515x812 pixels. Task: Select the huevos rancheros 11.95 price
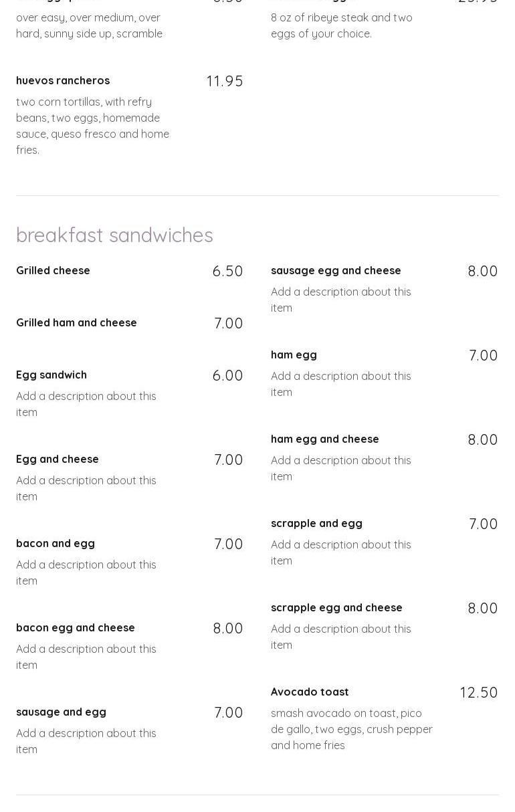click(x=225, y=81)
